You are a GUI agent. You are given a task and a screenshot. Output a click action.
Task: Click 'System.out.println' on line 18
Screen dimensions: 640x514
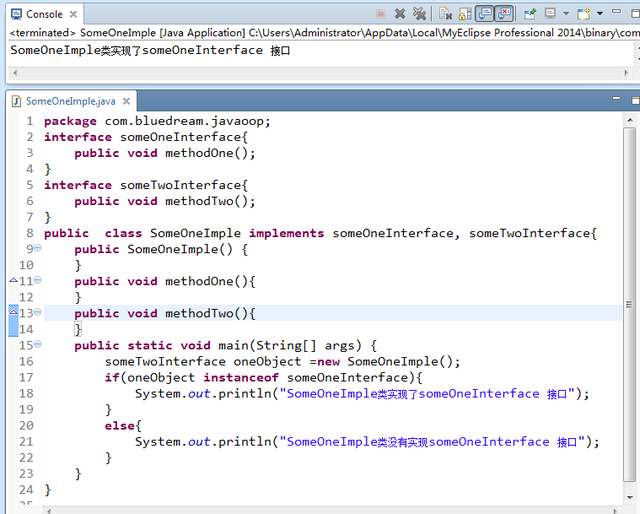pos(203,394)
